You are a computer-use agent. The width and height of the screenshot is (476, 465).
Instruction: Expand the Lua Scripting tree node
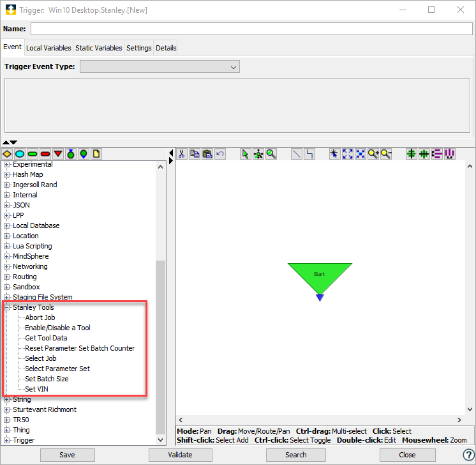(6, 246)
